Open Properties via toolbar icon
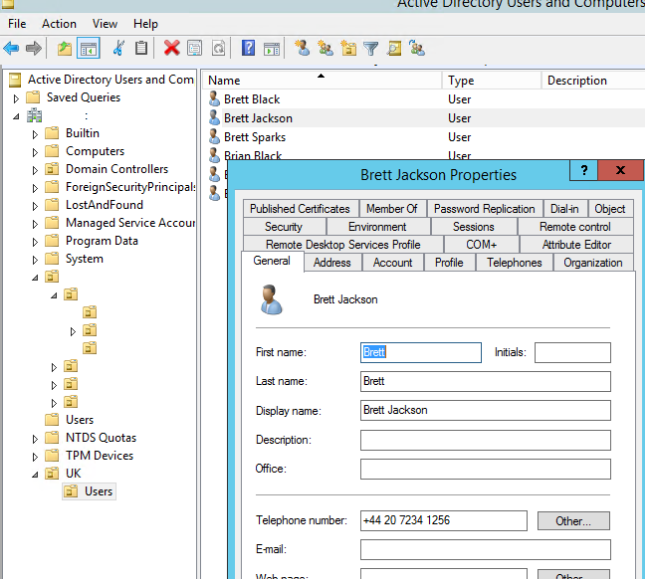 (x=195, y=49)
